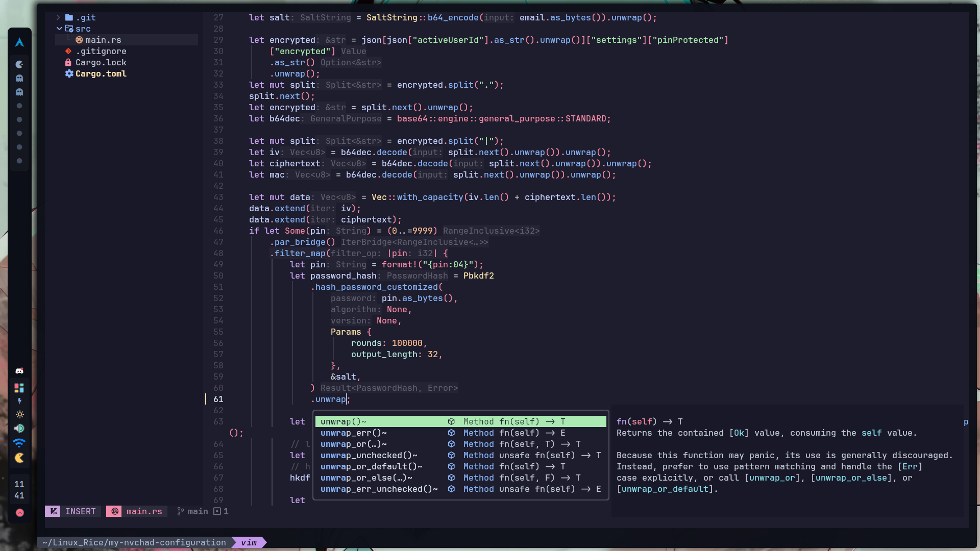Viewport: 980px width, 551px height.
Task: Place cursor on 'rounds: 100000' line
Action: tap(389, 343)
